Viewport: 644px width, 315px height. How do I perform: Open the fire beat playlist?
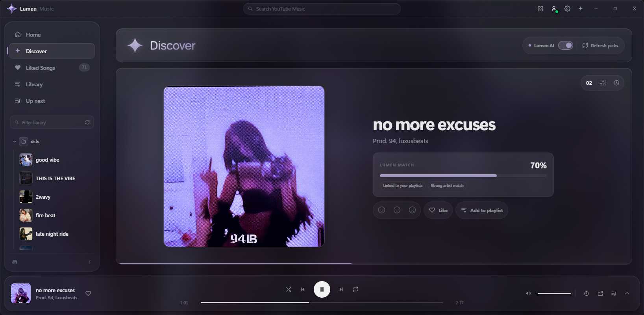(x=55, y=215)
